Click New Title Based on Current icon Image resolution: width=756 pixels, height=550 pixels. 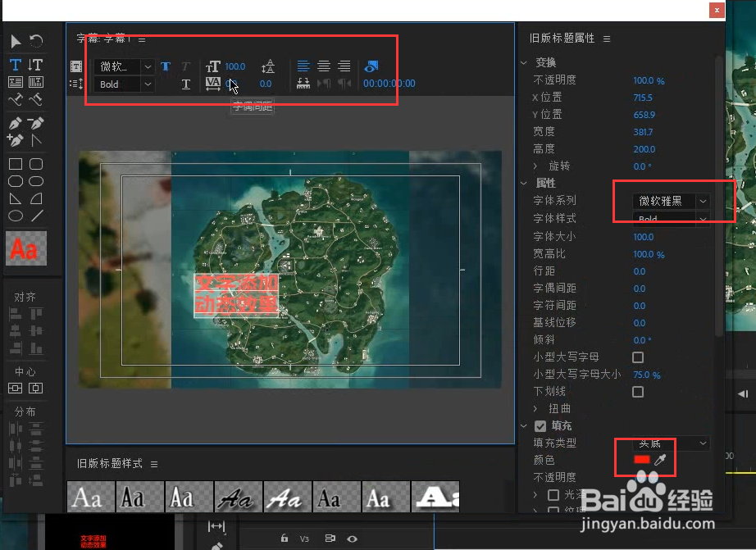[75, 66]
